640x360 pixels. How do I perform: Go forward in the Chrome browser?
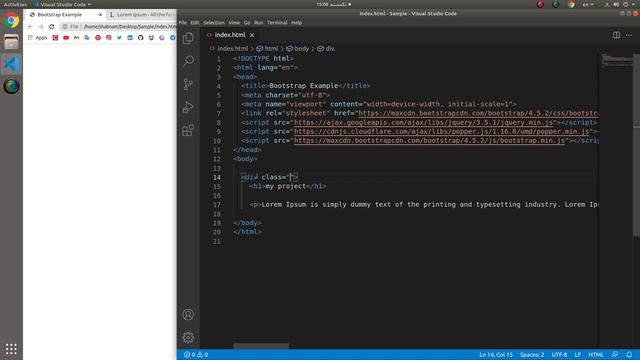pos(41,27)
